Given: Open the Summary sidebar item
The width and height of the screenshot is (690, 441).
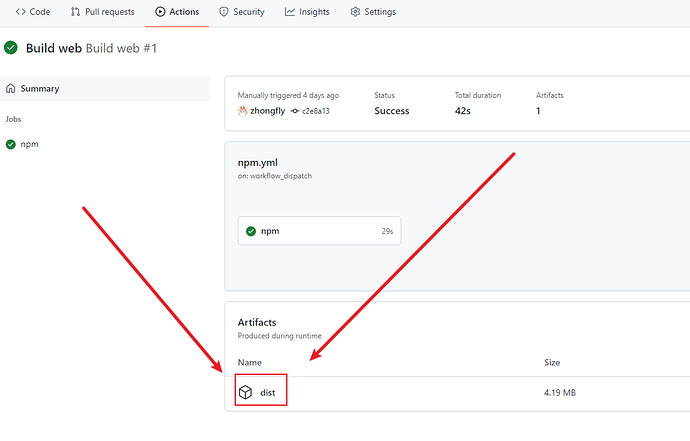Looking at the screenshot, I should click(x=105, y=88).
